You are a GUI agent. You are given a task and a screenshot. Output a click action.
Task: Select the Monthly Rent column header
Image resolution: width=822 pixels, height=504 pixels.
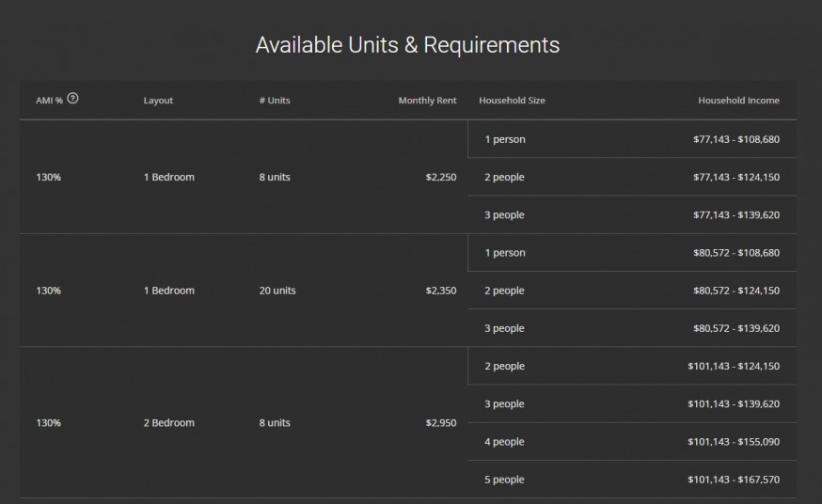coord(427,101)
